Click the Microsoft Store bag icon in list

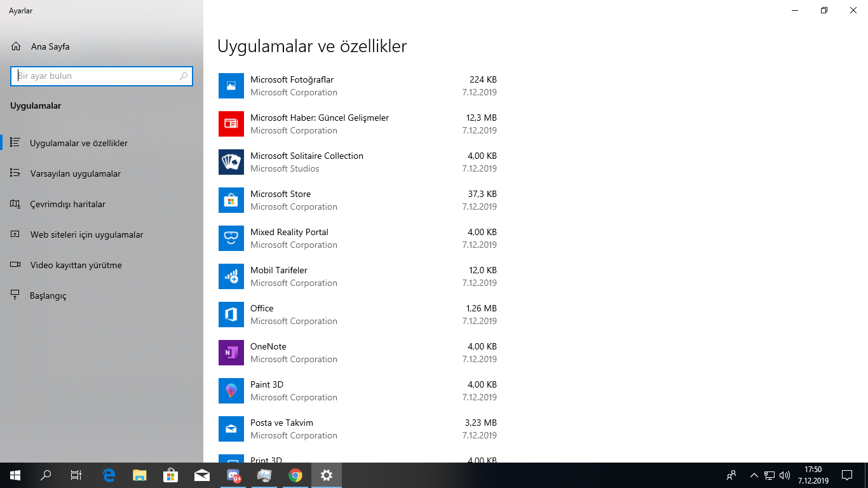click(231, 200)
